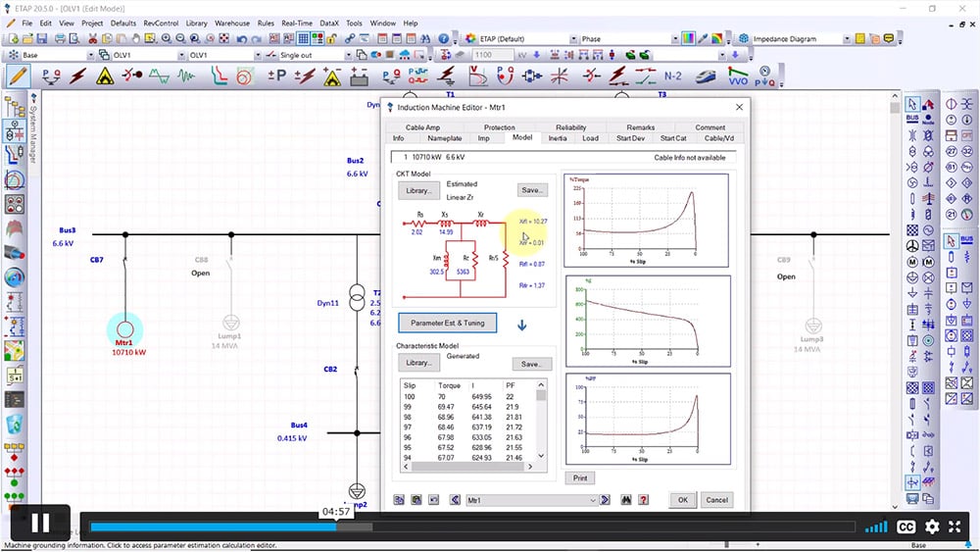Seek on the video progress bar

point(472,527)
